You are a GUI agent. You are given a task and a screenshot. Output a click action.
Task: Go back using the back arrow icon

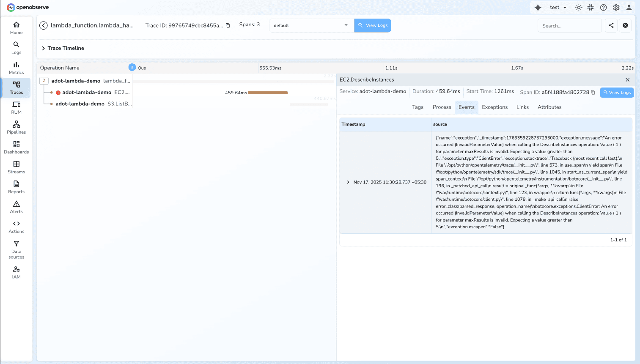(x=44, y=25)
